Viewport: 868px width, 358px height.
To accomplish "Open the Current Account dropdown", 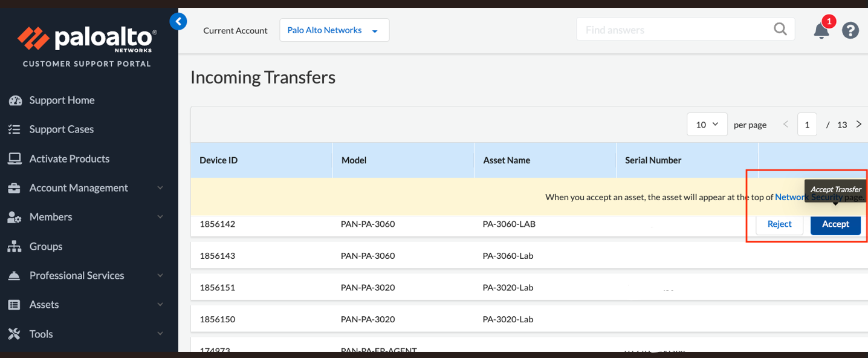I will tap(334, 30).
